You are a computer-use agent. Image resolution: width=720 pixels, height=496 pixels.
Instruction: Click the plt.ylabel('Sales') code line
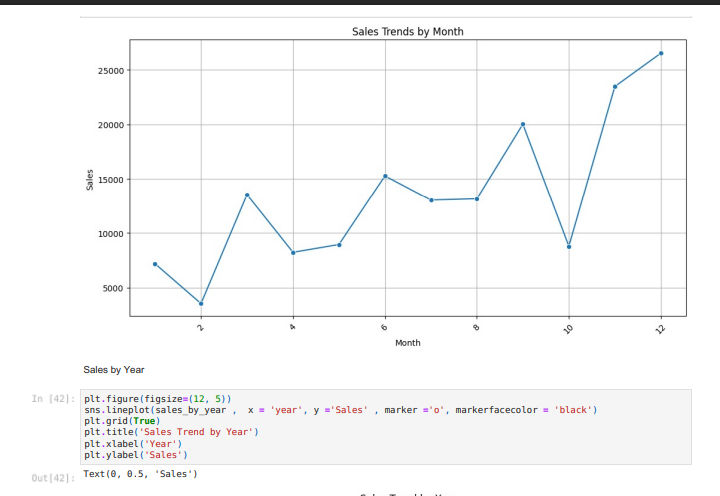coord(135,455)
